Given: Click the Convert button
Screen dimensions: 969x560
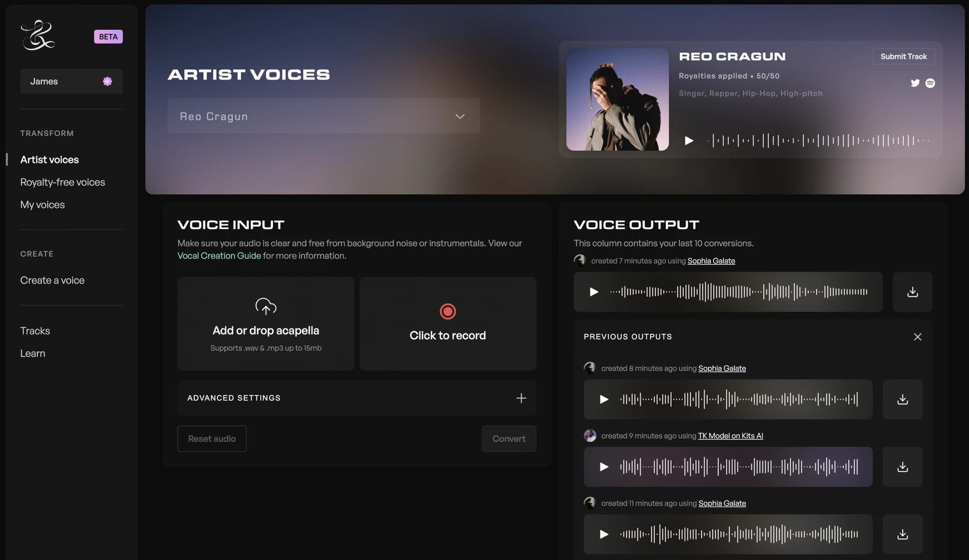Looking at the screenshot, I should click(509, 438).
